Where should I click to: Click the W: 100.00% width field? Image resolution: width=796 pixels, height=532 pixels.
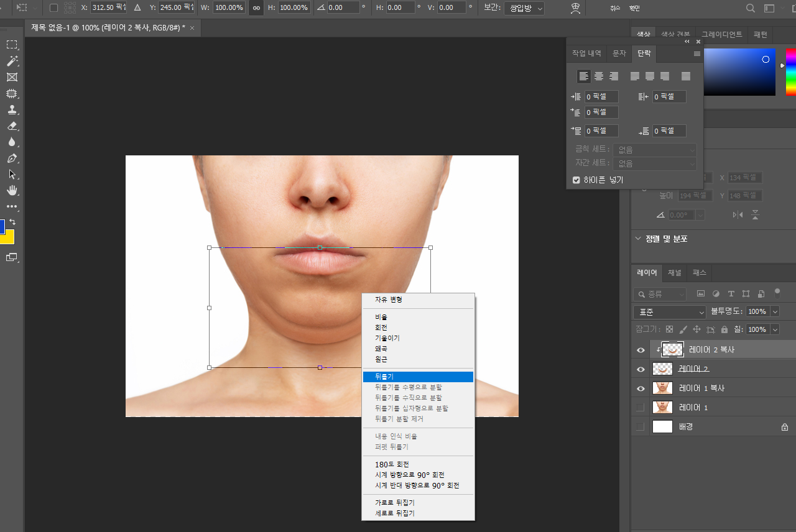click(x=229, y=8)
